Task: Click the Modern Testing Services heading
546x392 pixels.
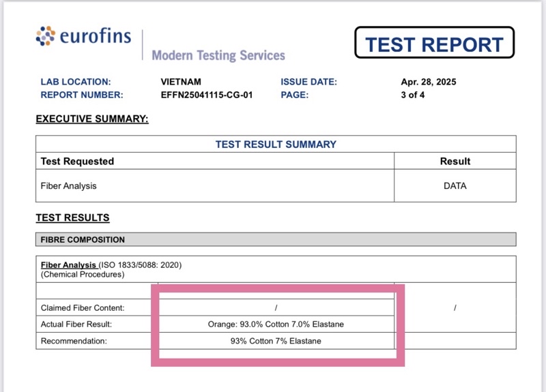Action: coord(218,55)
